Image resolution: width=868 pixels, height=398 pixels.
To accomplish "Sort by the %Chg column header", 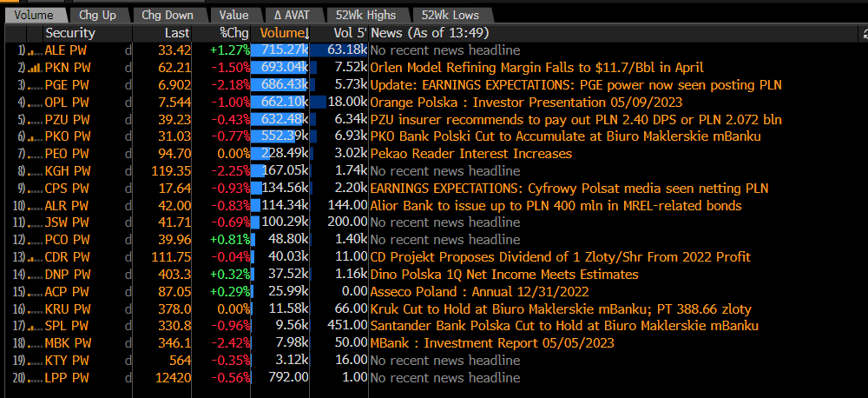I will pos(234,33).
